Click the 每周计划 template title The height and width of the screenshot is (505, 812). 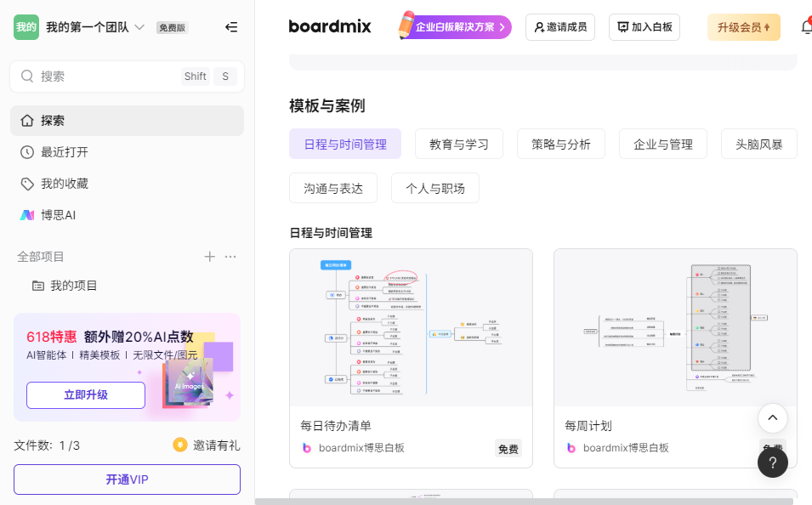[x=588, y=426]
